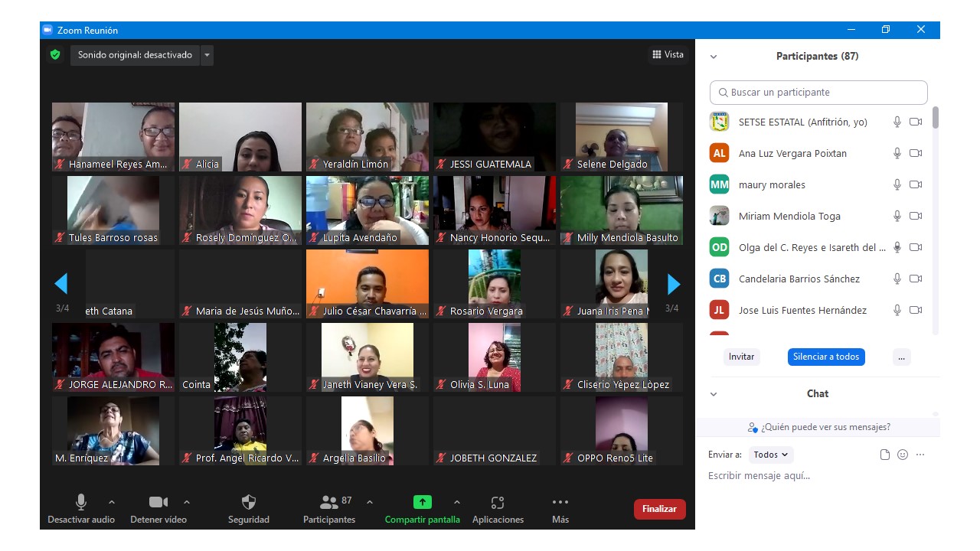Click Miriam Mendiola Toga camera icon
Image resolution: width=980 pixels, height=551 pixels.
[916, 216]
